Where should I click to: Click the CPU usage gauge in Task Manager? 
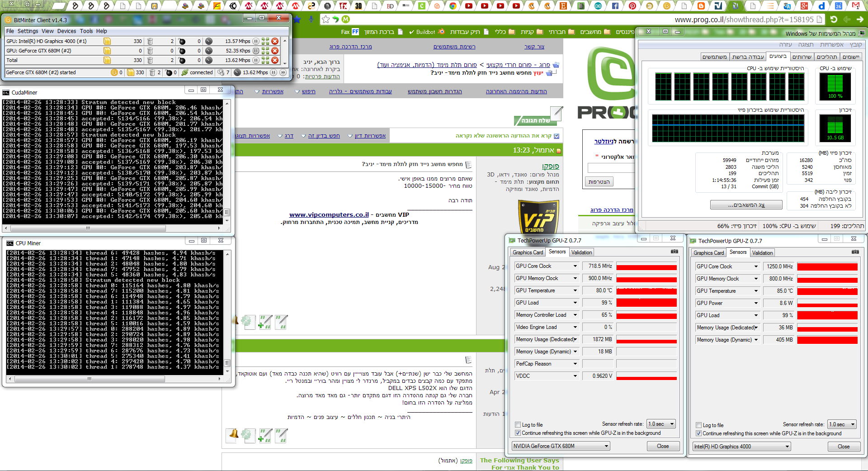coord(835,86)
